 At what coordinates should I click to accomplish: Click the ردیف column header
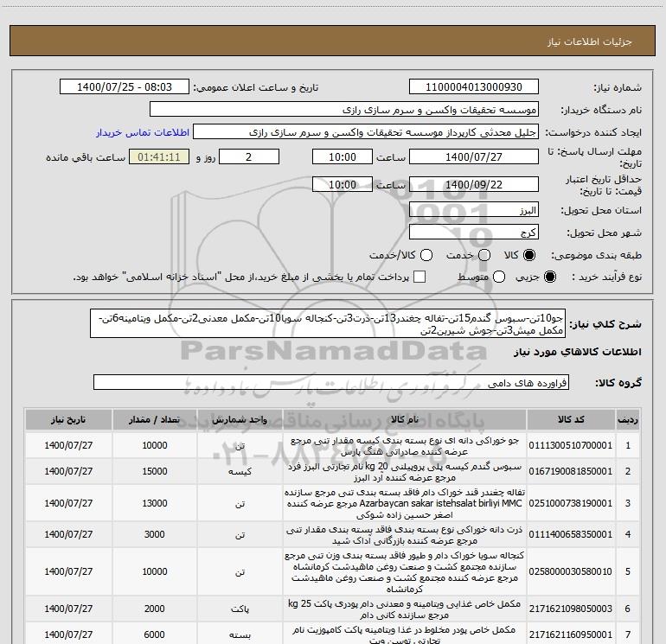coord(628,419)
